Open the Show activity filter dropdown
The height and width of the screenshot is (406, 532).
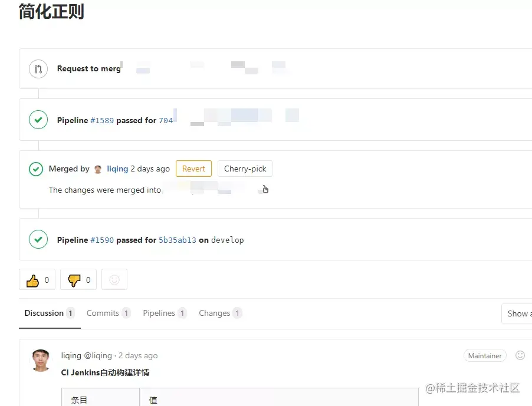click(517, 313)
